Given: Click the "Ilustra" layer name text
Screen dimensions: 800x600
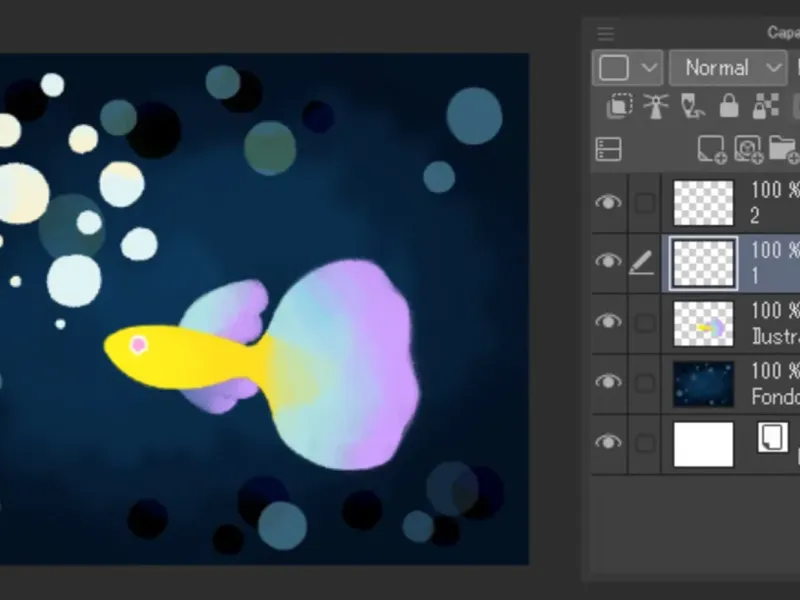Looking at the screenshot, I should 775,337.
